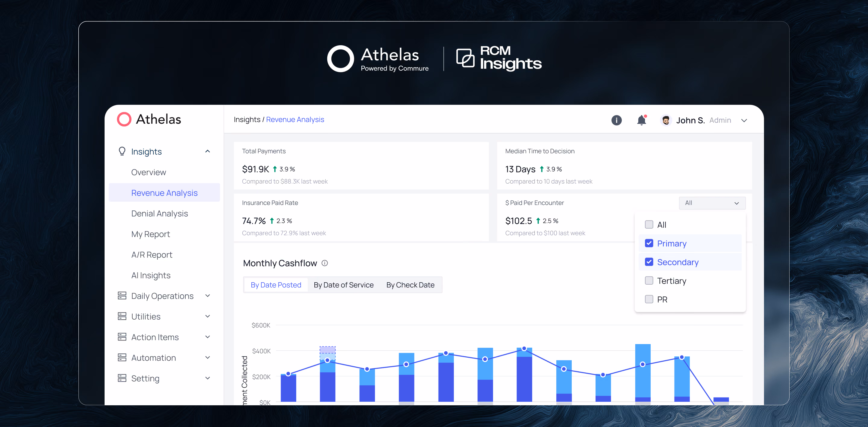Click the $600K axis label

[261, 325]
